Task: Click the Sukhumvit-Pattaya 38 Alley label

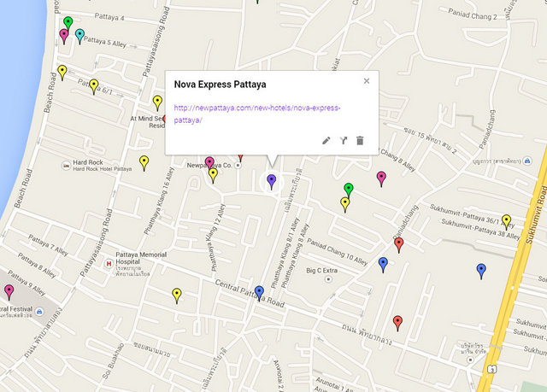Action: click(480, 229)
